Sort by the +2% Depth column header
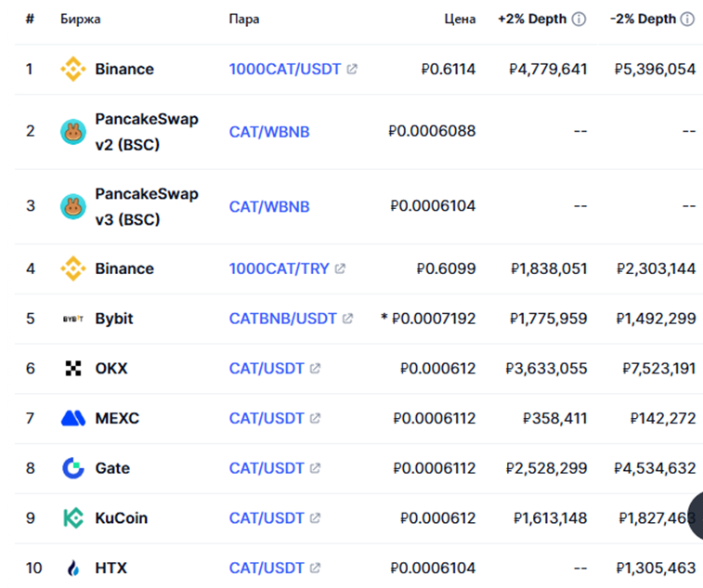 click(x=532, y=19)
